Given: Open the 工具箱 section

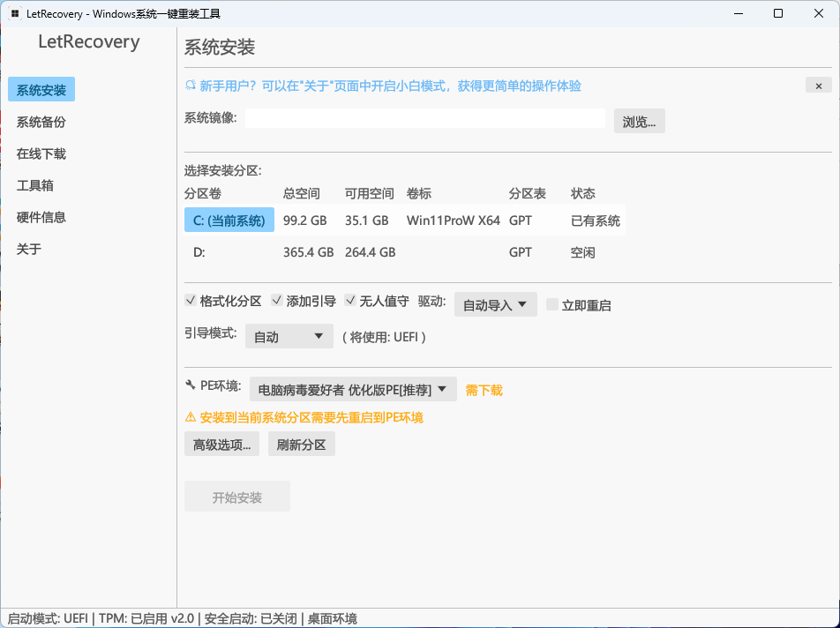Looking at the screenshot, I should (x=34, y=185).
